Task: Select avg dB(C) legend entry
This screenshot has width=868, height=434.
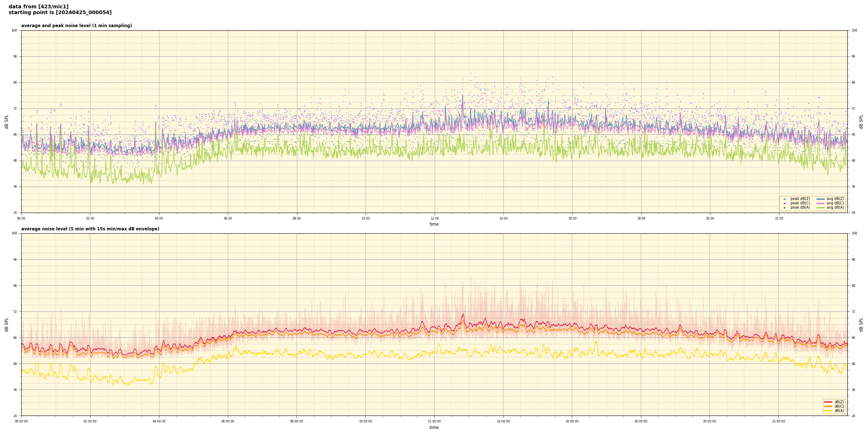Action: tap(835, 203)
